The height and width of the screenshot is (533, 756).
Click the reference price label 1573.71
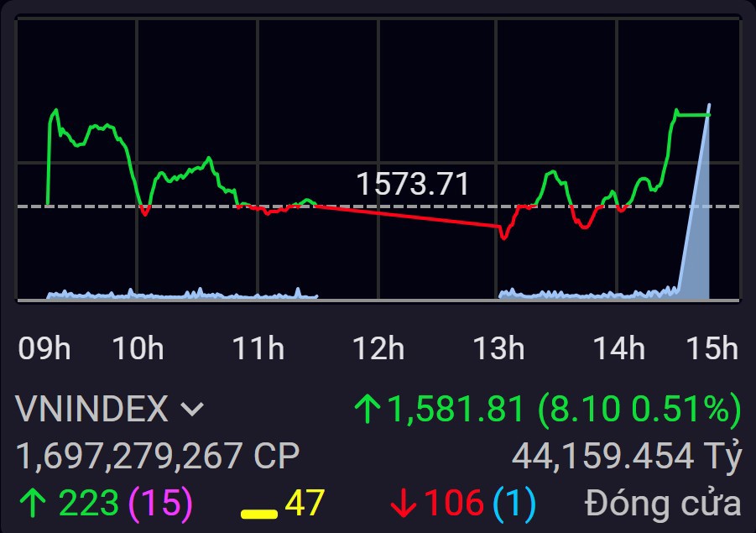click(412, 184)
